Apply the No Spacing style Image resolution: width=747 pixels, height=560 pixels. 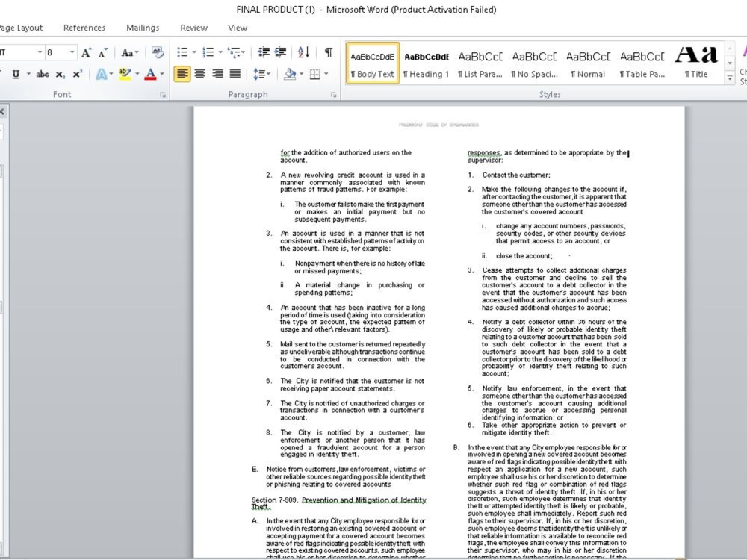point(534,63)
